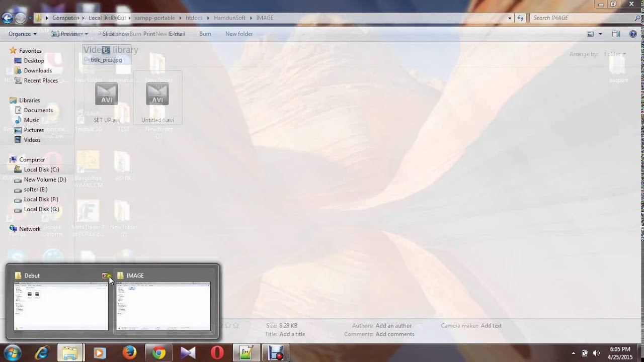
Task: Create a New folder from the toolbar
Action: click(x=239, y=34)
